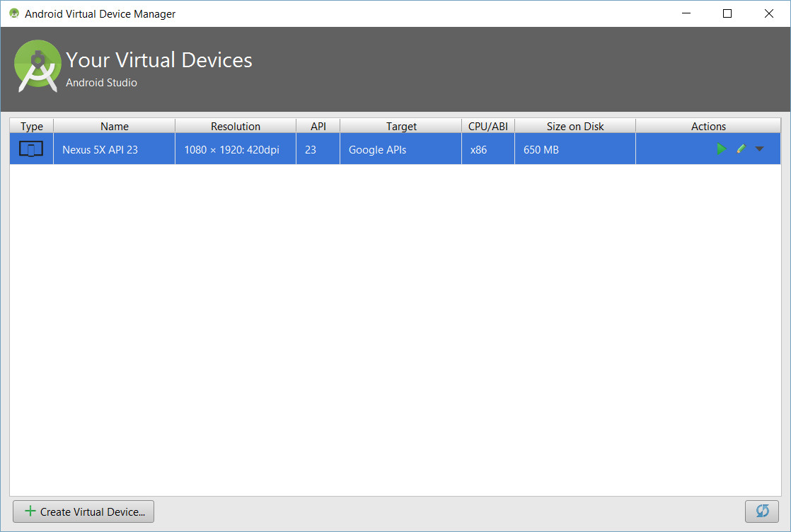Click the API column header
The height and width of the screenshot is (532, 791).
point(318,126)
